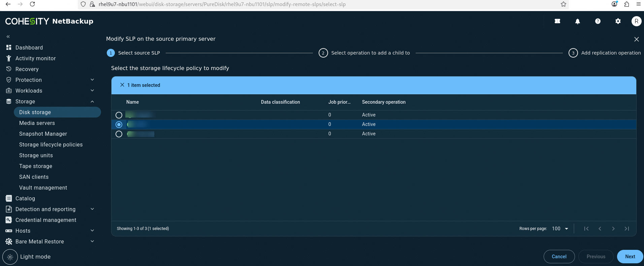644x266 pixels.
Task: Click the Recovery icon
Action: [x=9, y=69]
